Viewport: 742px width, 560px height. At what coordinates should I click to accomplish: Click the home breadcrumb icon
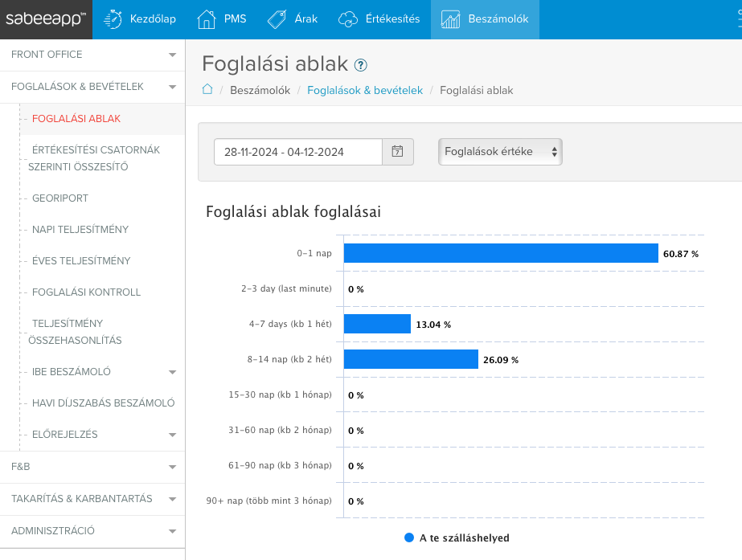207,89
